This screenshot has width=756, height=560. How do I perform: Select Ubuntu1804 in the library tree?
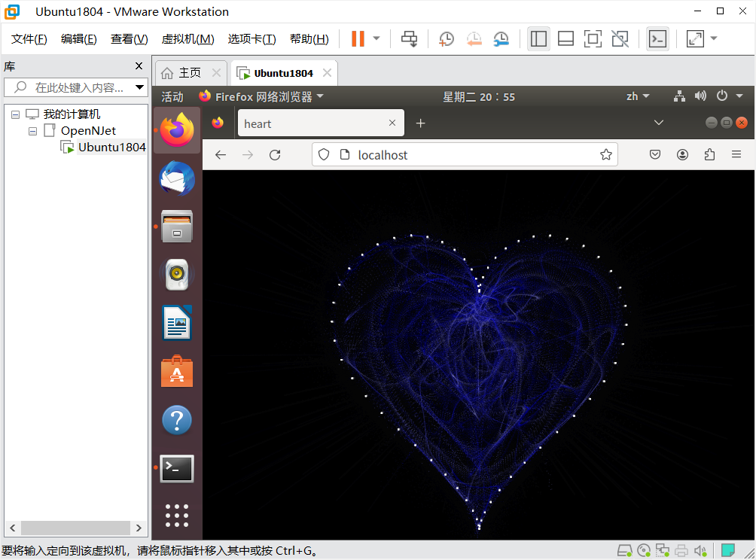[x=111, y=147]
